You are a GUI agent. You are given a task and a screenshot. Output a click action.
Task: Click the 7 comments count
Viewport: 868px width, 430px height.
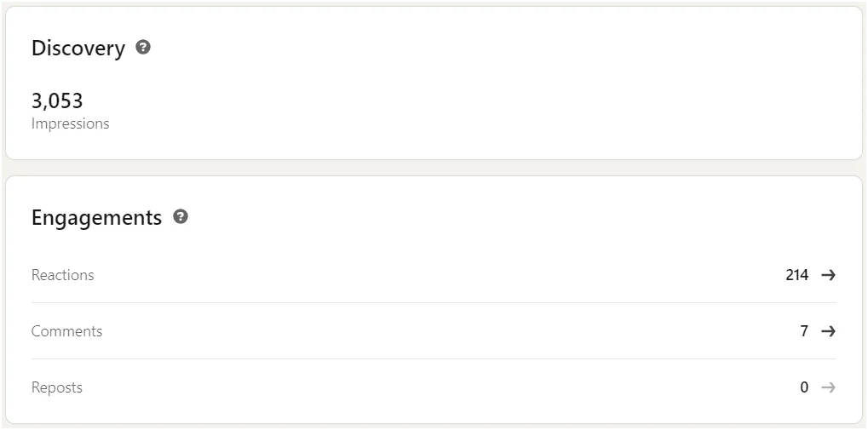[804, 331]
